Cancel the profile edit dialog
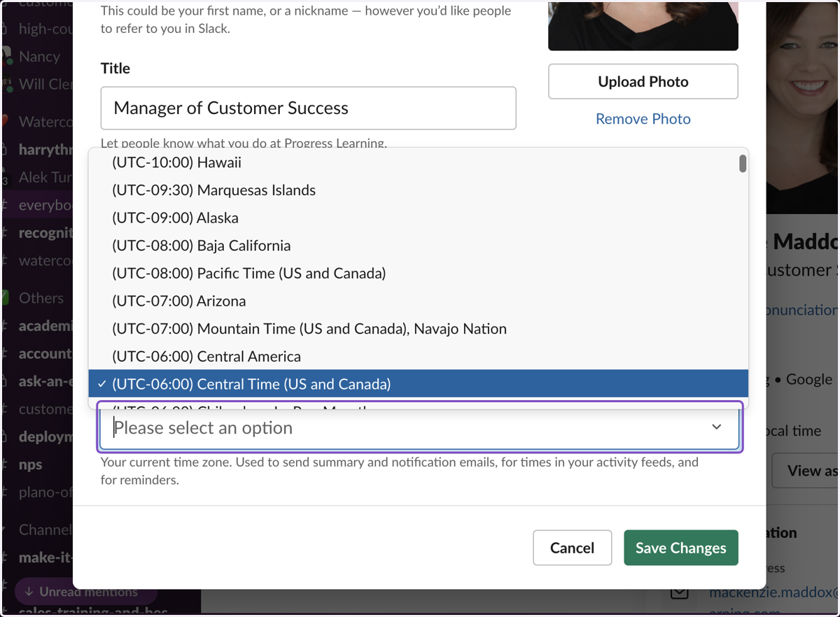 (572, 548)
